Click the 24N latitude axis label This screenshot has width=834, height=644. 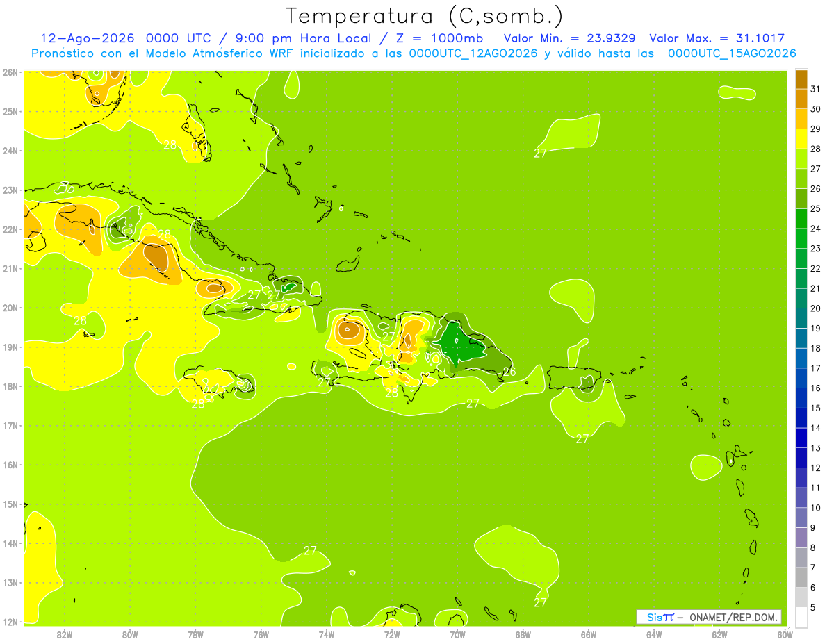click(x=10, y=151)
